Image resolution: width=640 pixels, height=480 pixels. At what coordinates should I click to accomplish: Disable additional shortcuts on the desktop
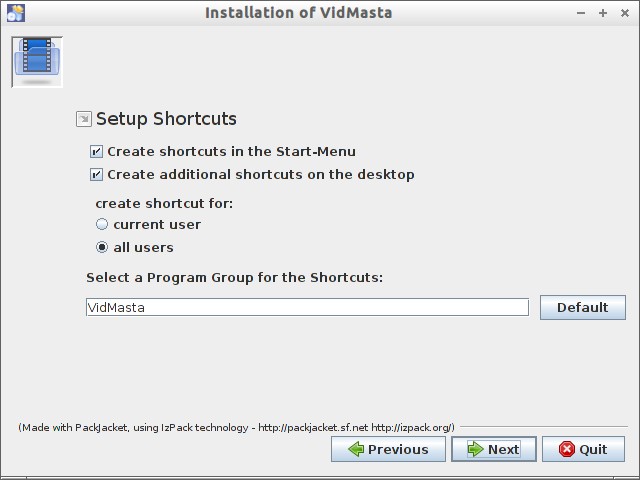point(97,175)
